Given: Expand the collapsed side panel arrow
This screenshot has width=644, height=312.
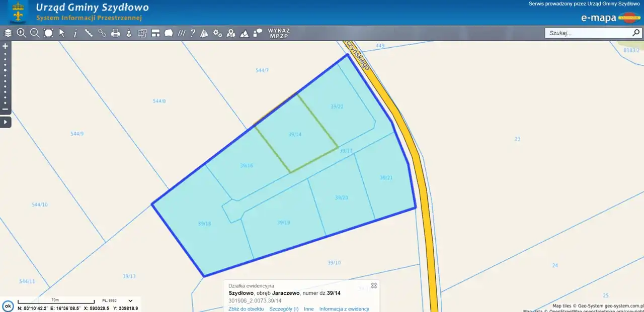Looking at the screenshot, I should 6,122.
